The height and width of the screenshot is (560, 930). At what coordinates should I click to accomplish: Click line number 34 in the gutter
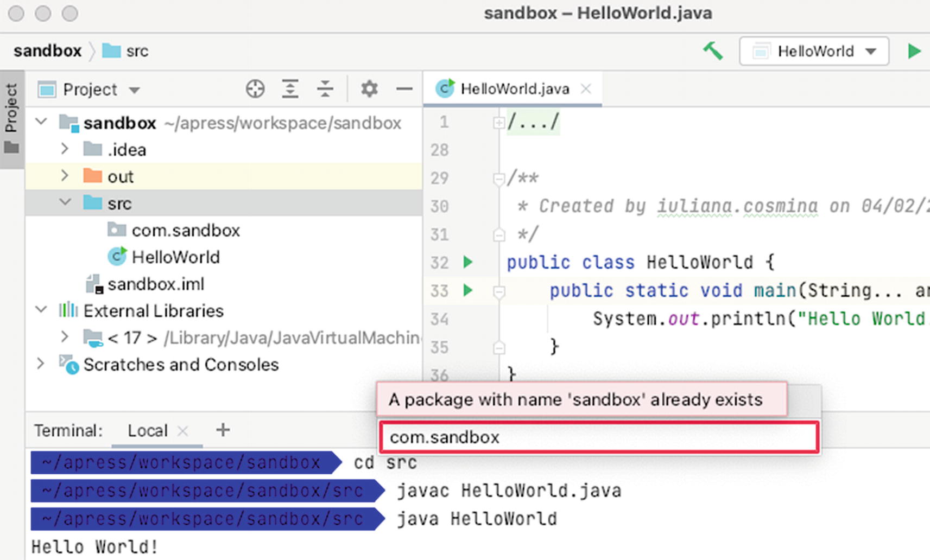click(x=440, y=319)
